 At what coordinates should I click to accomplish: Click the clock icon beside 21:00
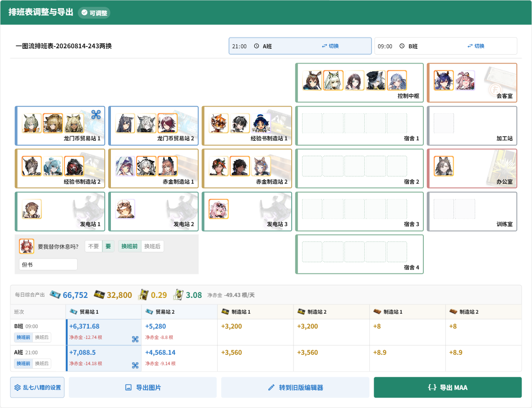(x=257, y=46)
